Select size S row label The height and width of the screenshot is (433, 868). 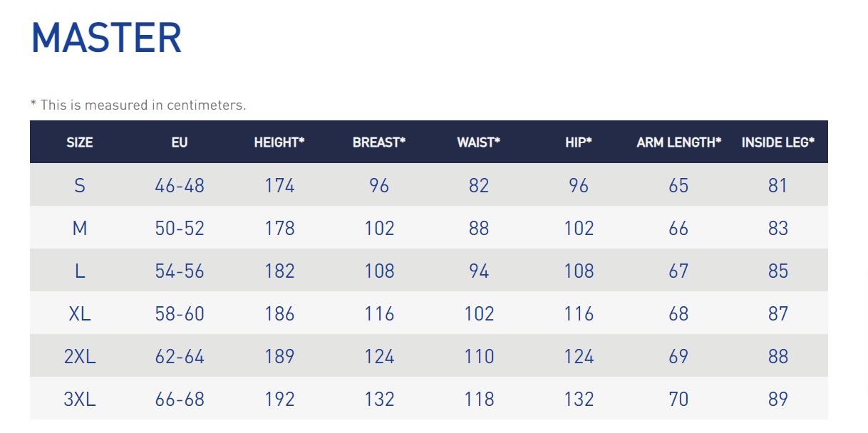[80, 186]
